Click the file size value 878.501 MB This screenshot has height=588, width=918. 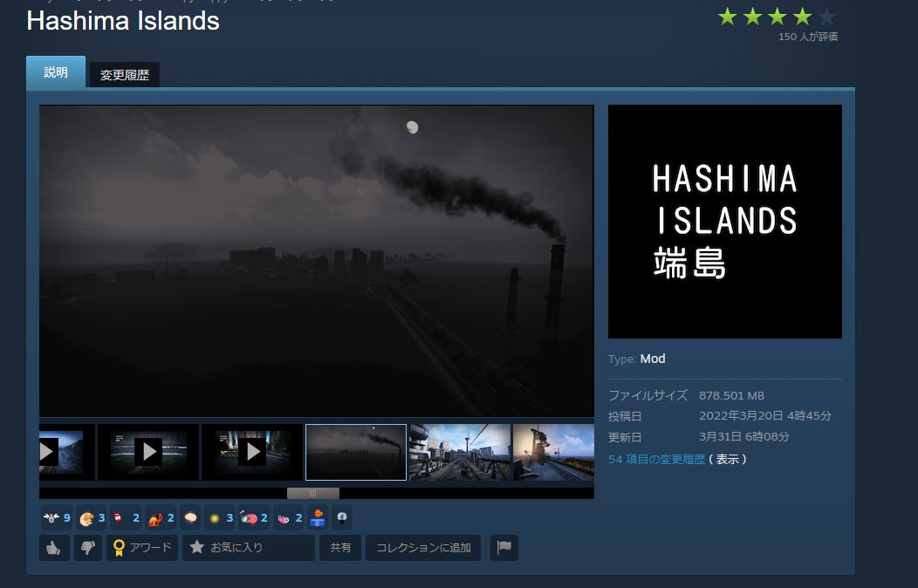(731, 395)
